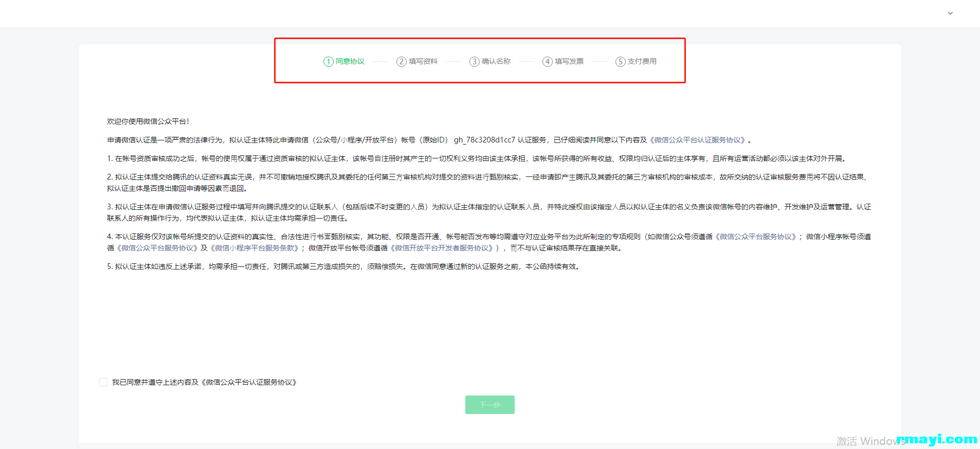Open 微信公众平台服务协议 link after 微信公众号须遵循
The image size is (980, 449).
tap(757, 237)
